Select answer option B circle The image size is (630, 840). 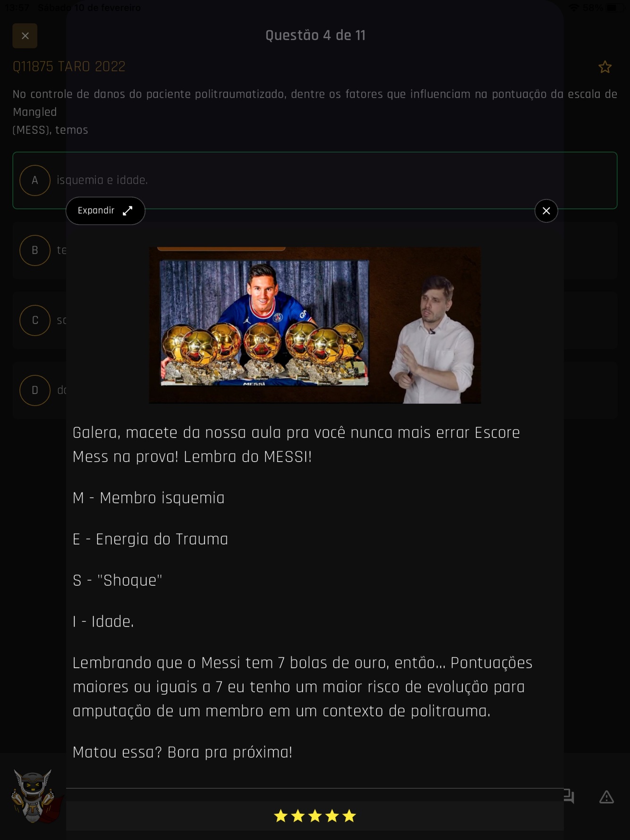[x=35, y=250]
